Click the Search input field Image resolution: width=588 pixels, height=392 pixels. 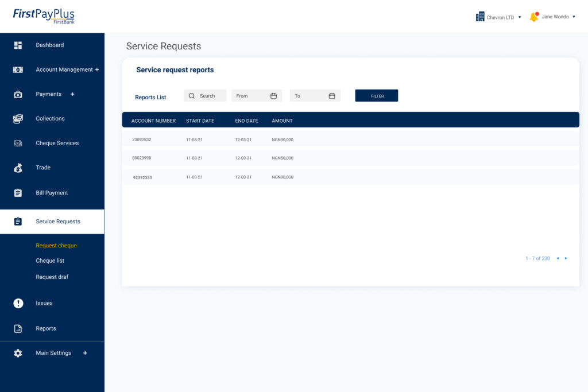[x=207, y=96]
